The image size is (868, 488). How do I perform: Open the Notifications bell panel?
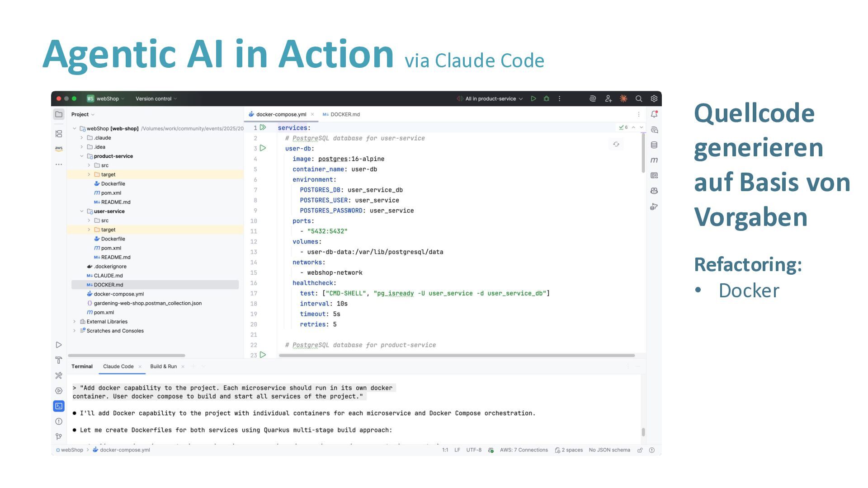click(x=654, y=114)
